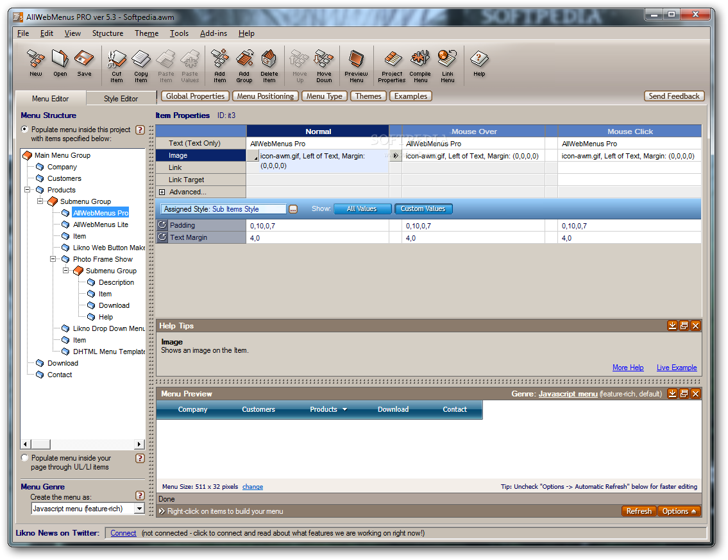Click the Open toolbar icon
Screen dimensions: 728x560
tap(60, 64)
